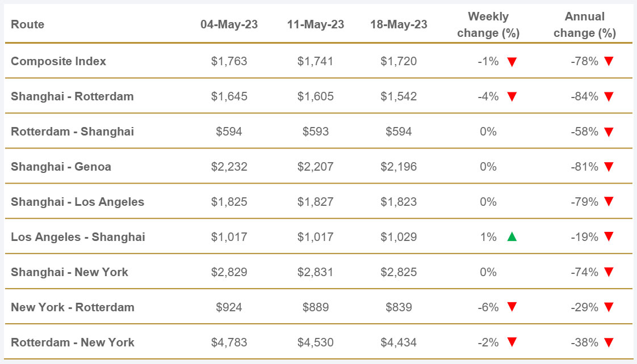This screenshot has height=364, width=637.
Task: Select the Composite Index row label
Action: tap(58, 61)
